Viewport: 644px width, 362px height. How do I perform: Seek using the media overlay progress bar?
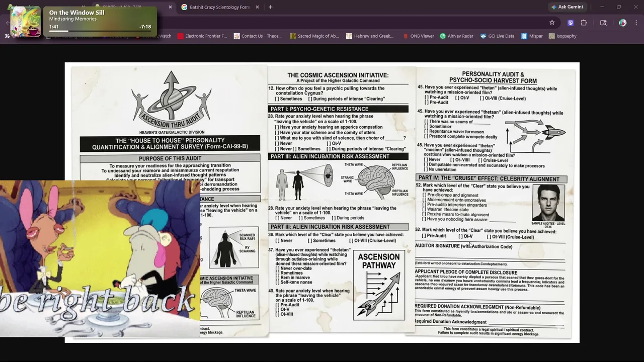coord(100,31)
